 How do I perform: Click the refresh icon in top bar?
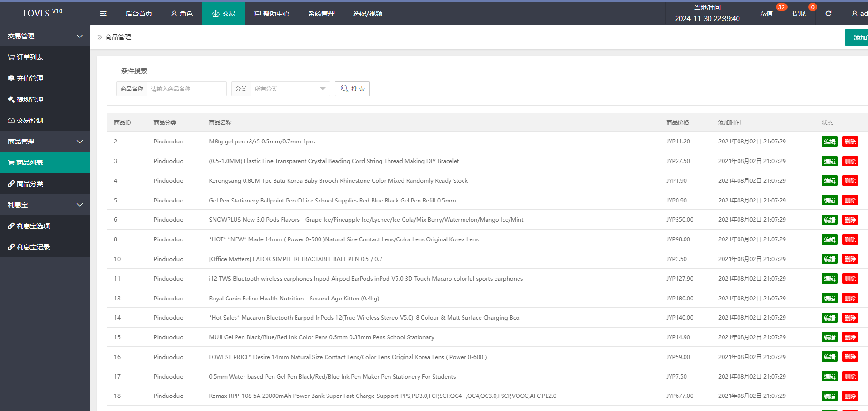[829, 14]
